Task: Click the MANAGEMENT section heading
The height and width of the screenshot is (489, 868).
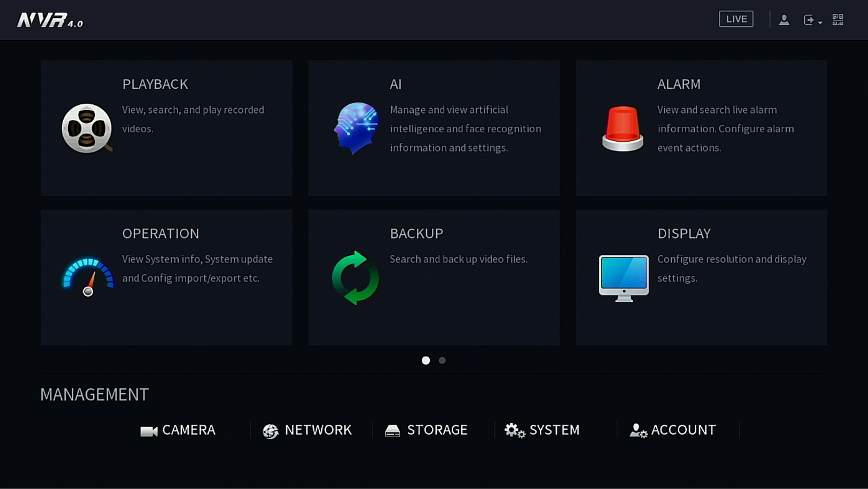Action: pos(94,394)
